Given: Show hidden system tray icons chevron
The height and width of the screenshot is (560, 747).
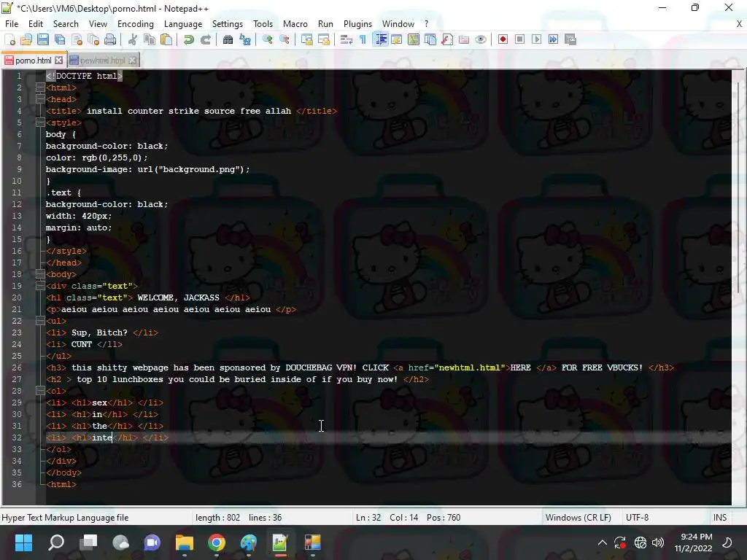Looking at the screenshot, I should (602, 542).
